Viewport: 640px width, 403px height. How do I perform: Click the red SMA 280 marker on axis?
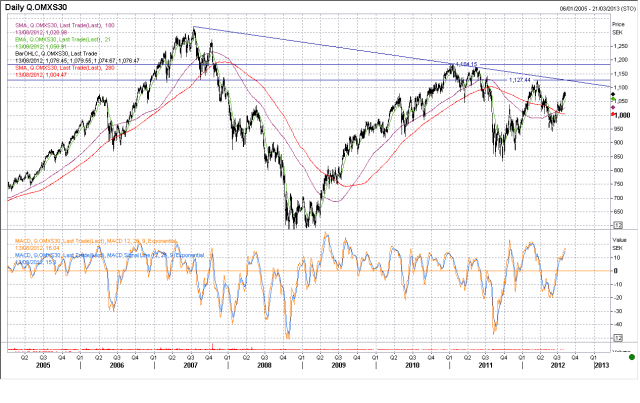pyautogui.click(x=613, y=114)
